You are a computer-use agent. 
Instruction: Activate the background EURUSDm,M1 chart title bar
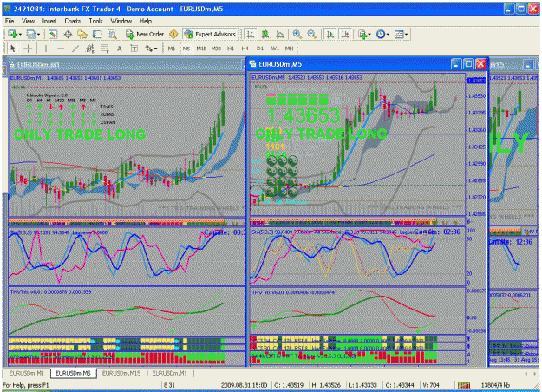tap(126, 65)
